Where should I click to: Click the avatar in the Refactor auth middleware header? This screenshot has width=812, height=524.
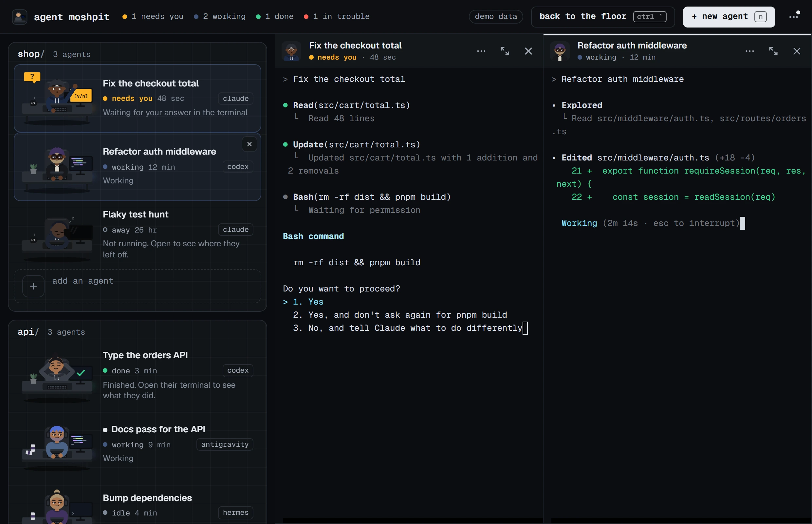560,51
